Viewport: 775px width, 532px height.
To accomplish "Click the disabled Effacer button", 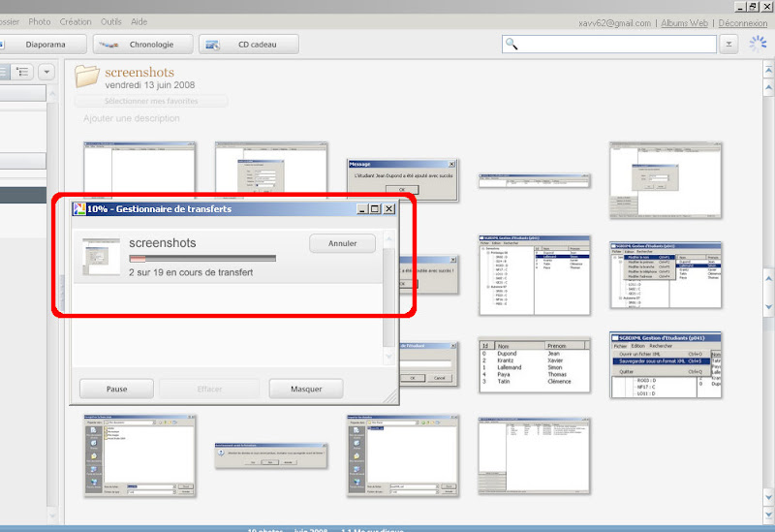I will pos(209,389).
